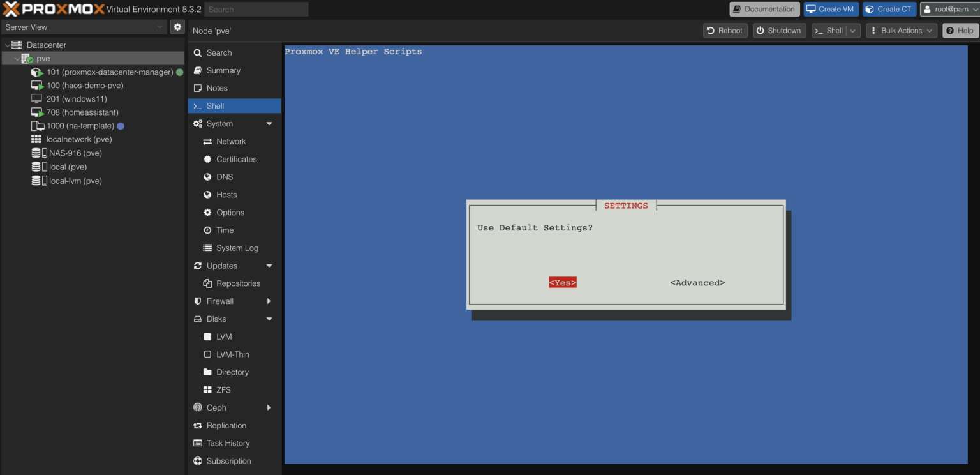Choose Yes for default settings
980x475 pixels.
pos(562,282)
